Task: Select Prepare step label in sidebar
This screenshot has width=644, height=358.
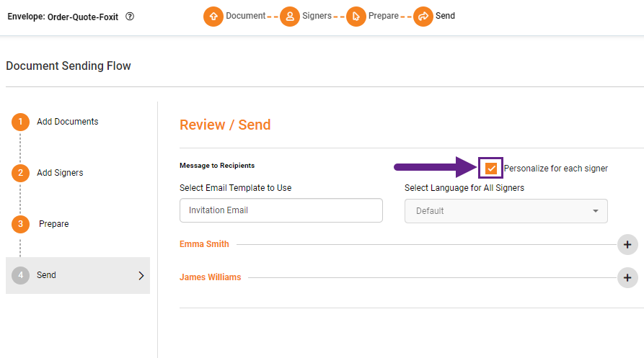Action: click(54, 224)
